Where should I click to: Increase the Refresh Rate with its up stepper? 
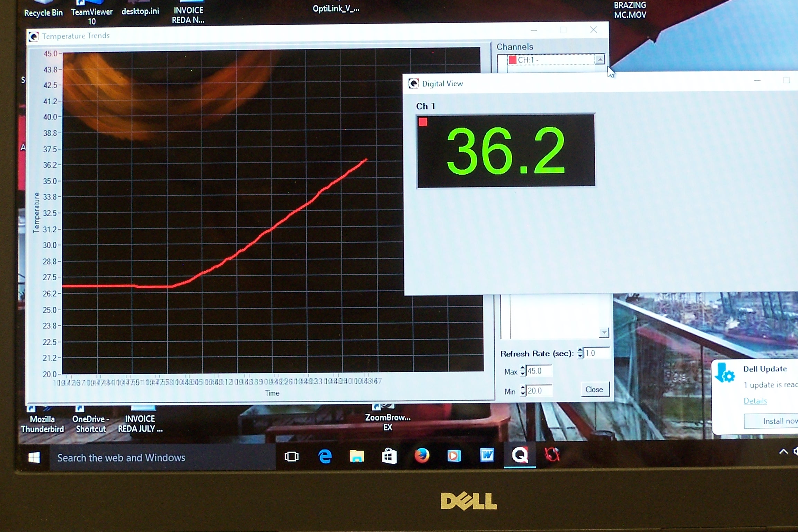pos(580,350)
